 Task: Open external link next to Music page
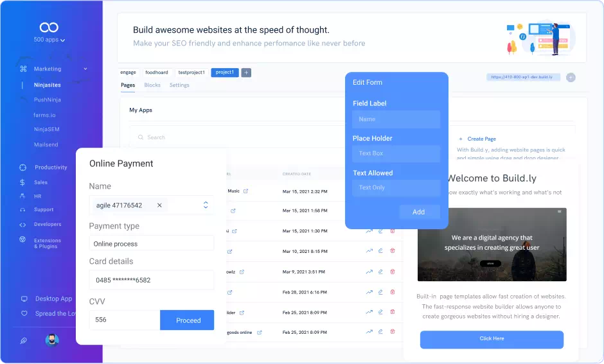[x=245, y=191]
